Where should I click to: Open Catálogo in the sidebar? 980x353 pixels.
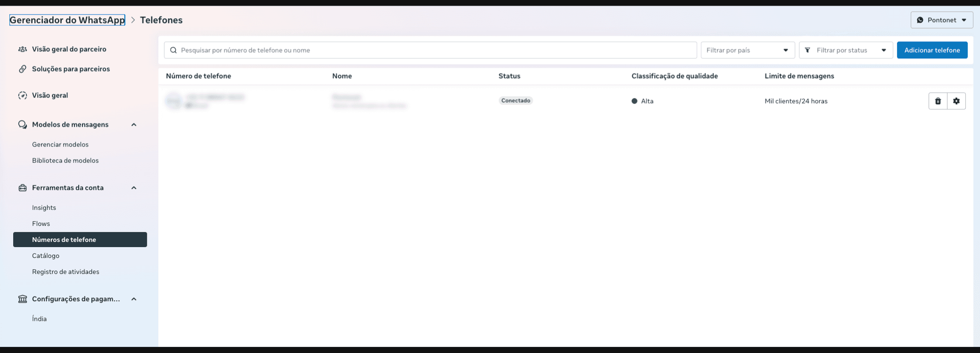46,256
